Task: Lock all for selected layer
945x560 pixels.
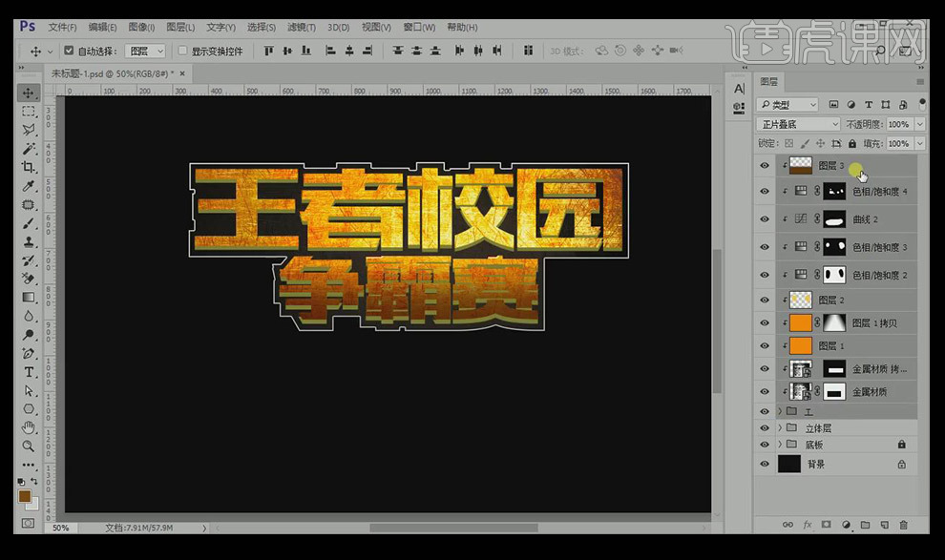Action: (852, 143)
